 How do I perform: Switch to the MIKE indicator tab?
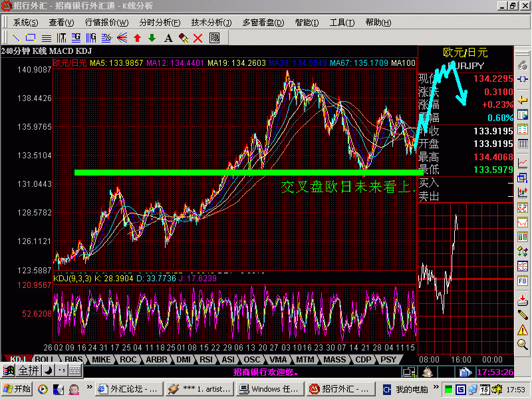click(101, 359)
